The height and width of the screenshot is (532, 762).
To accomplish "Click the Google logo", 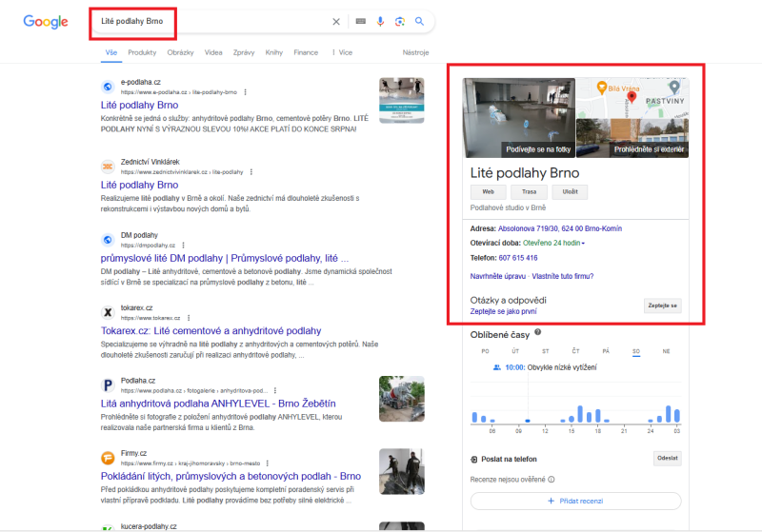I will (x=46, y=21).
